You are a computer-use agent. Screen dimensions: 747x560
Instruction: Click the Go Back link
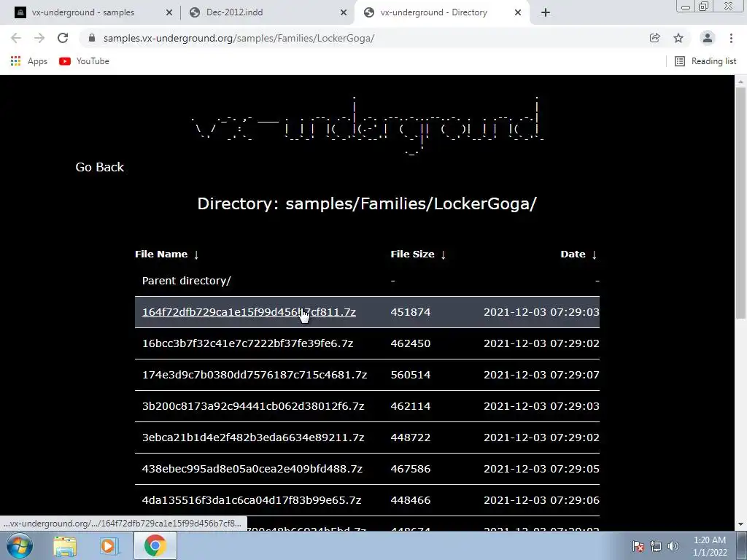(99, 167)
